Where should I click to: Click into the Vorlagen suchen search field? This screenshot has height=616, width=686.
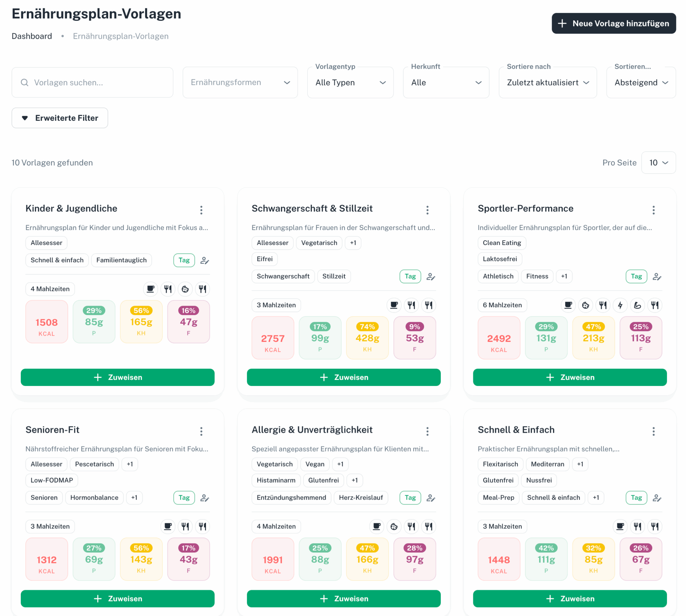[x=92, y=82]
